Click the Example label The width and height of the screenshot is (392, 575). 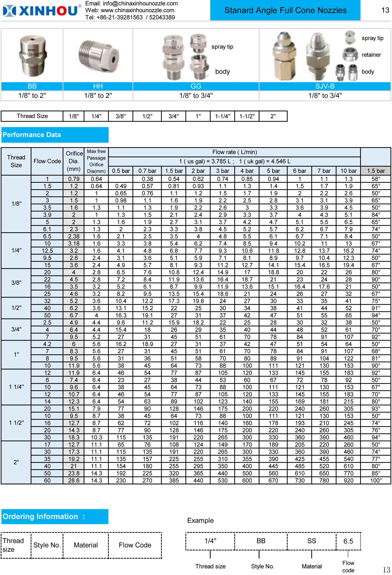(200, 521)
